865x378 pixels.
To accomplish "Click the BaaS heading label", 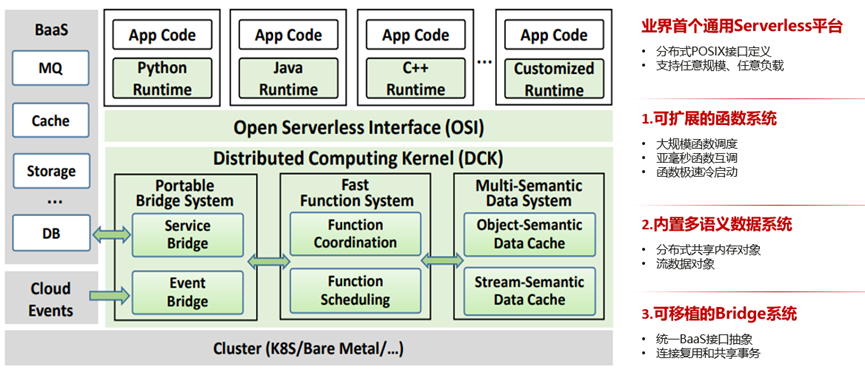I will [x=51, y=29].
